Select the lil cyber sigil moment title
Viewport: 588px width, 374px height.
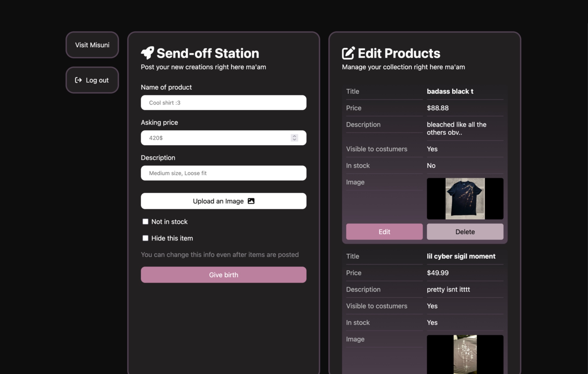461,256
